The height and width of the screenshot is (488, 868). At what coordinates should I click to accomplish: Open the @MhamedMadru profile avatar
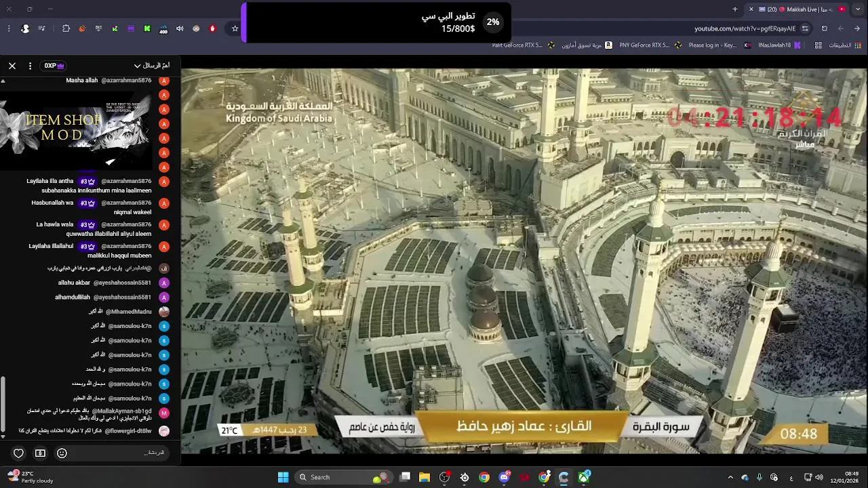(164, 312)
